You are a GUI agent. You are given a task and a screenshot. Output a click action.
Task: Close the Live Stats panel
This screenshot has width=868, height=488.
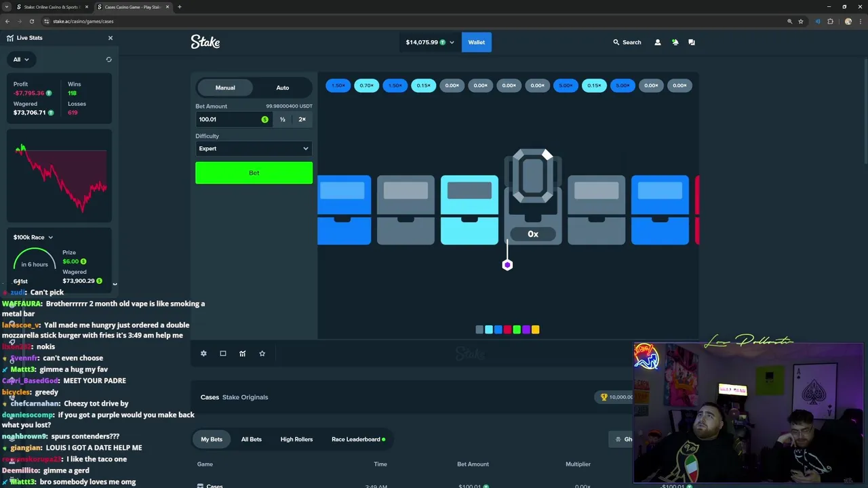(x=111, y=38)
